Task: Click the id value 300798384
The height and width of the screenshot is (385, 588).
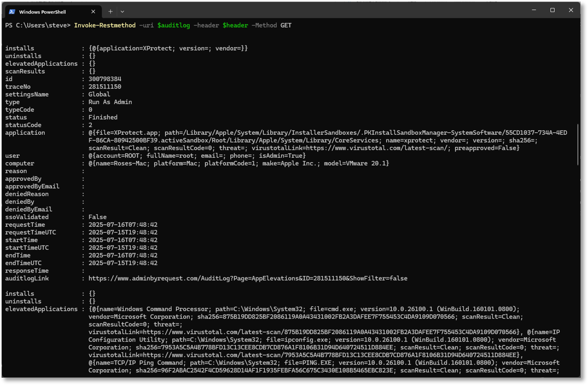Action: 105,79
